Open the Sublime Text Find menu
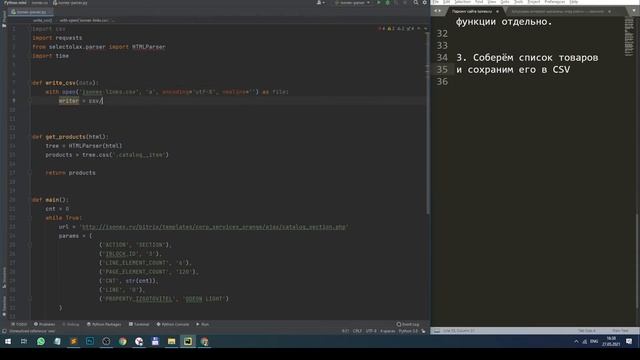 (x=479, y=2)
